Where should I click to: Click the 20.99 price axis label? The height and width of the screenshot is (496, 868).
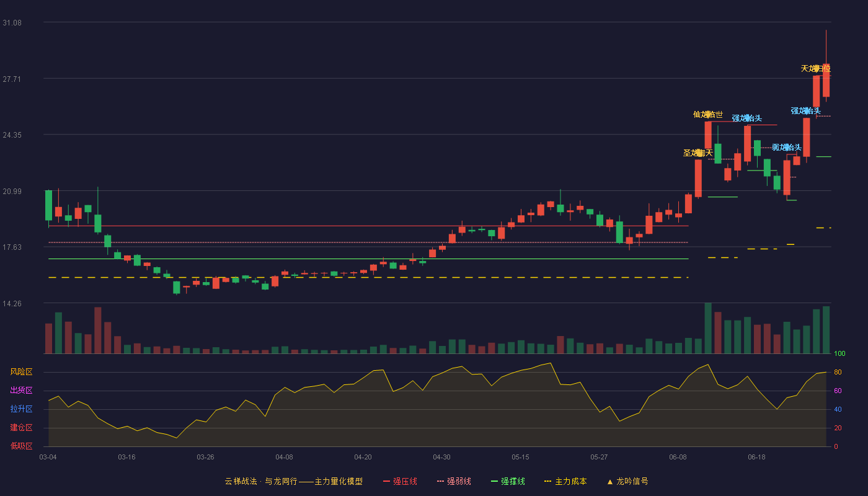[12, 191]
